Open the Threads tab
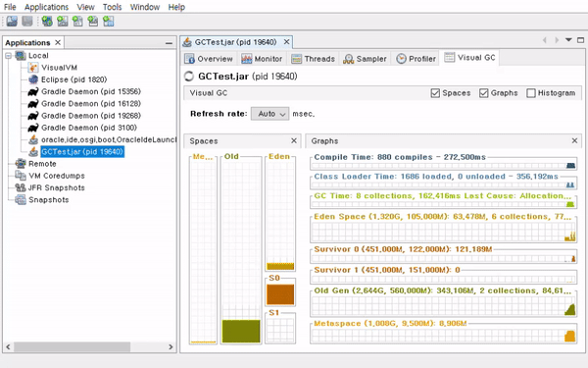 point(314,59)
